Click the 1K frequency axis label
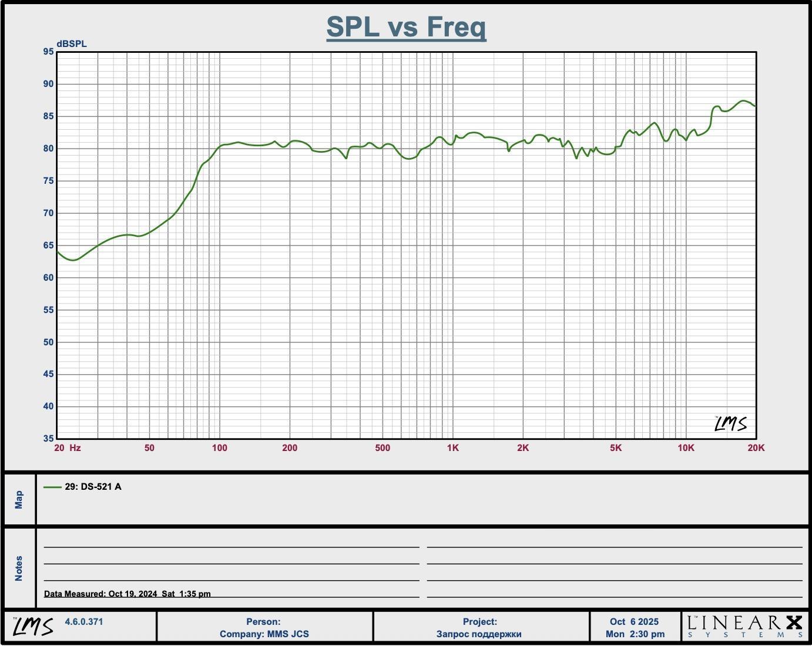 tap(452, 448)
